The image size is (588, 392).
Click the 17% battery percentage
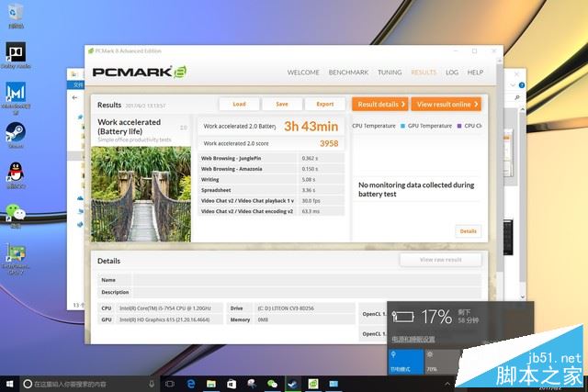coord(436,317)
